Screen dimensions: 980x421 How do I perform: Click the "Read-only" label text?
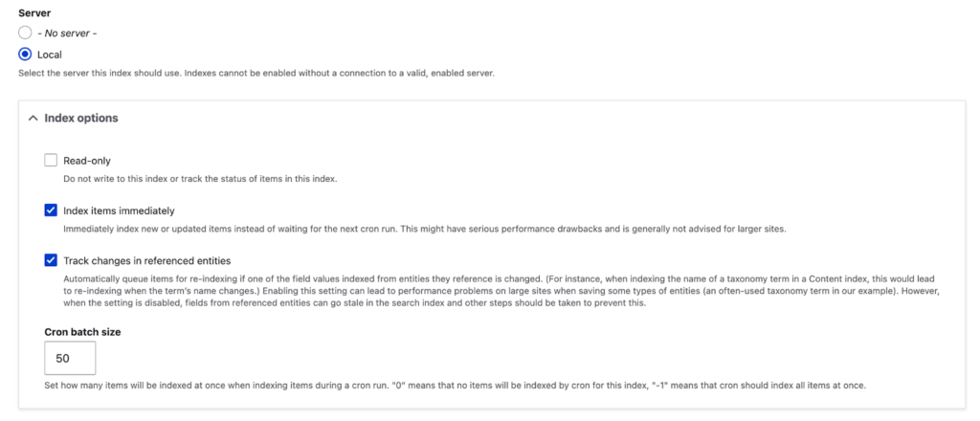click(x=87, y=161)
